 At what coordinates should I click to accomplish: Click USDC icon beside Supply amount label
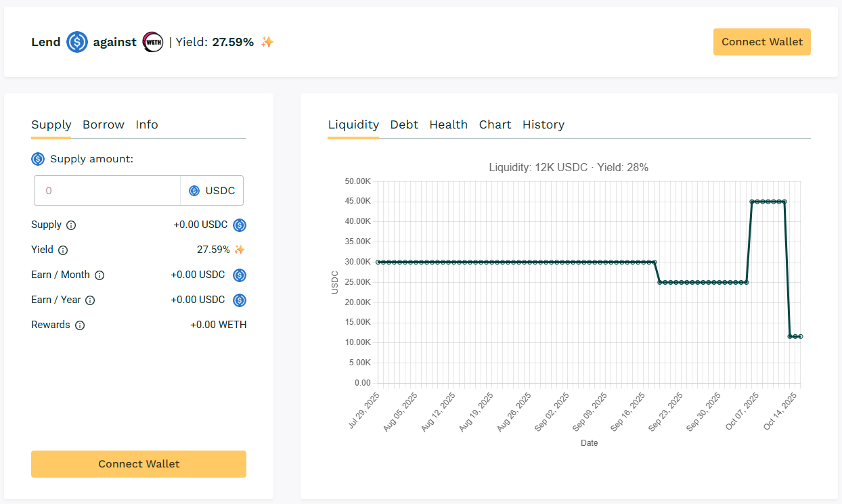38,159
